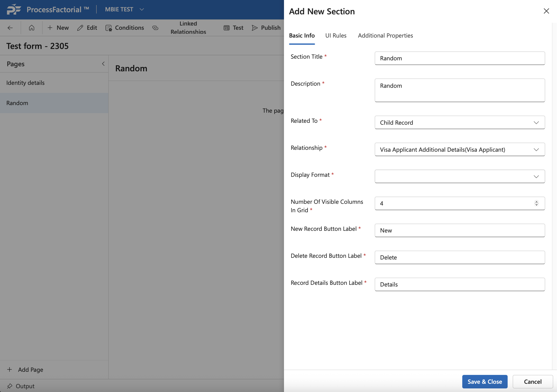The height and width of the screenshot is (392, 557).
Task: Click the Test form icon
Action: 226,28
